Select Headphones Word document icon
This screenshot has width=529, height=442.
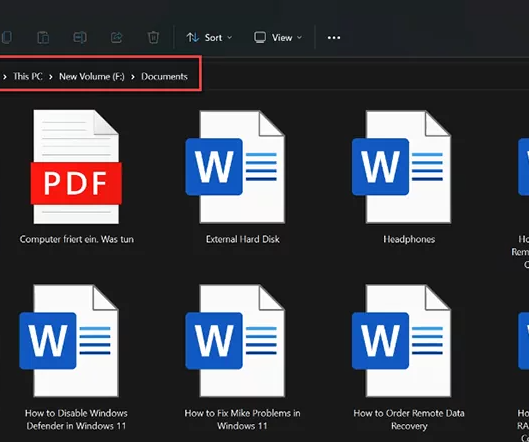point(401,167)
